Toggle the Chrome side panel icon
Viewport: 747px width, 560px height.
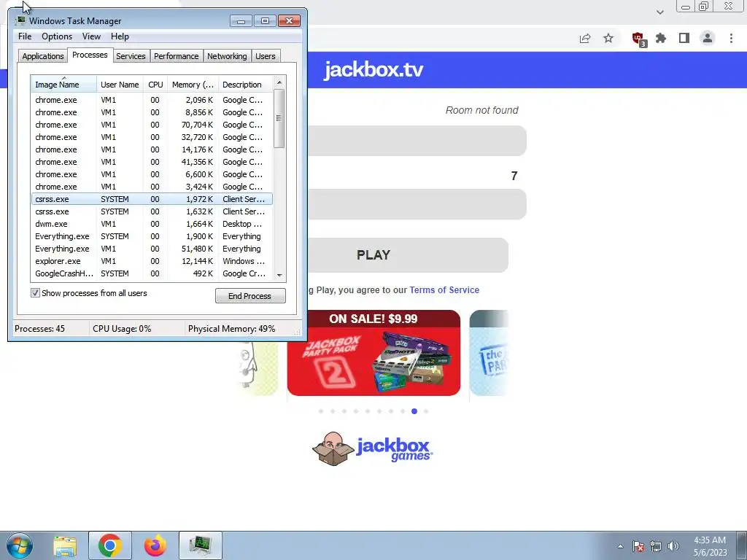[684, 38]
